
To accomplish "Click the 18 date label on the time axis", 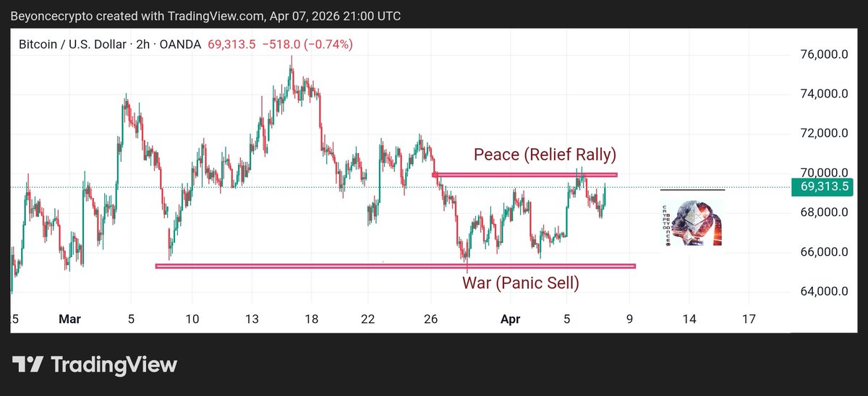I will point(312,318).
